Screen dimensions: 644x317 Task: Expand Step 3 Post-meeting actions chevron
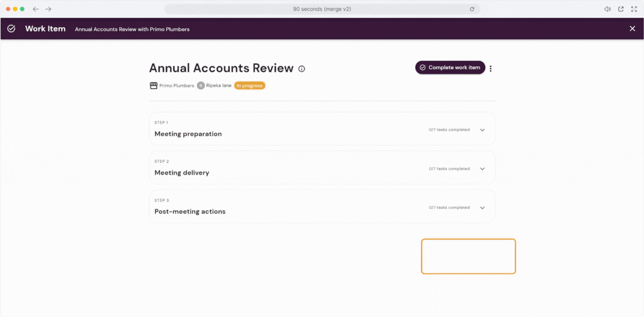(x=482, y=208)
